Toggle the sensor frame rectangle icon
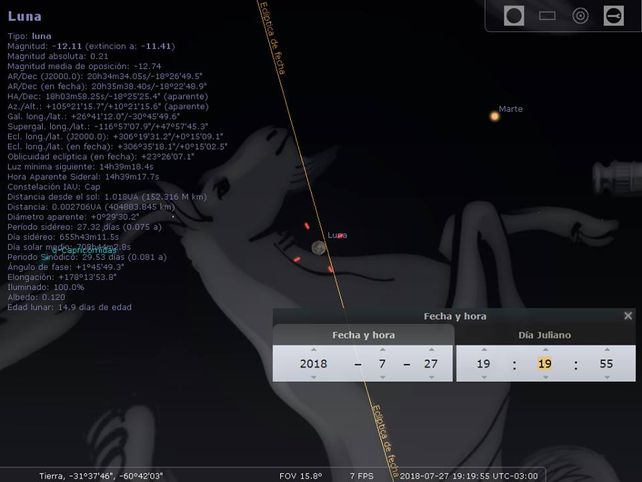This screenshot has height=482, width=642. pyautogui.click(x=547, y=16)
